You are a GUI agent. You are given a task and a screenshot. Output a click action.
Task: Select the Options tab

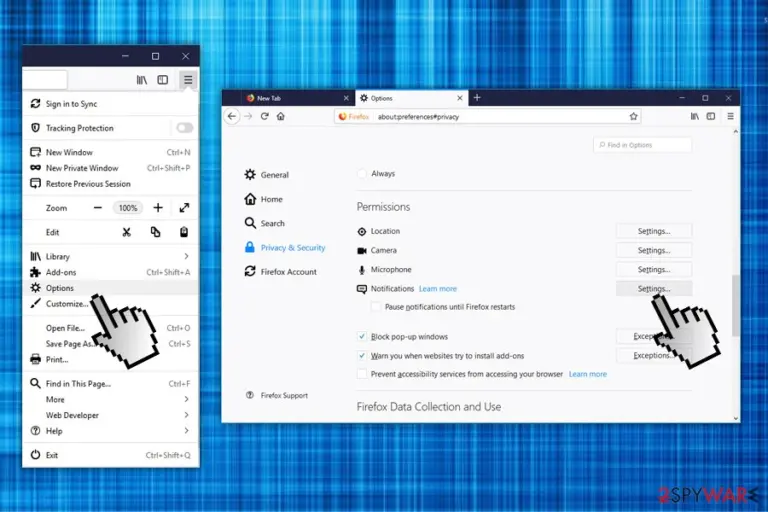pos(411,98)
